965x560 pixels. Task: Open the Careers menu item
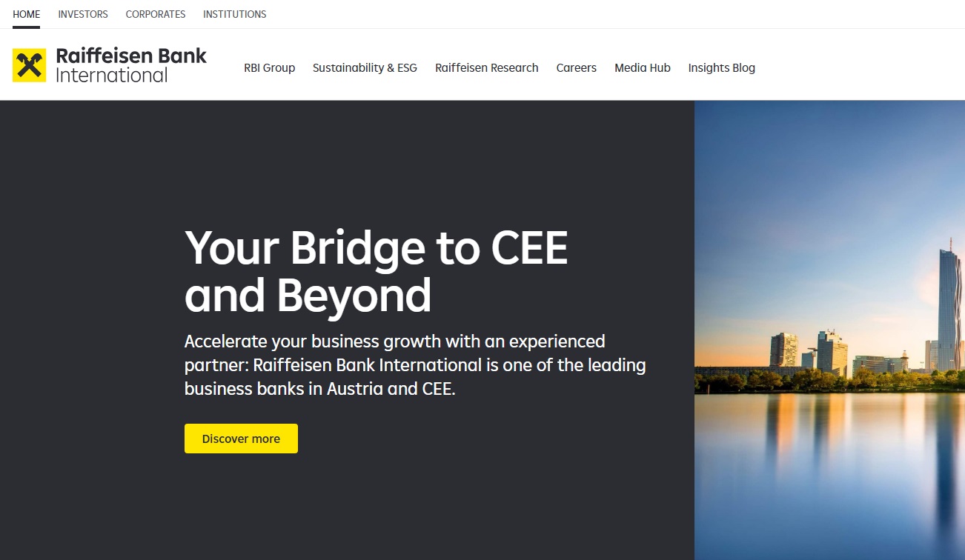tap(577, 68)
